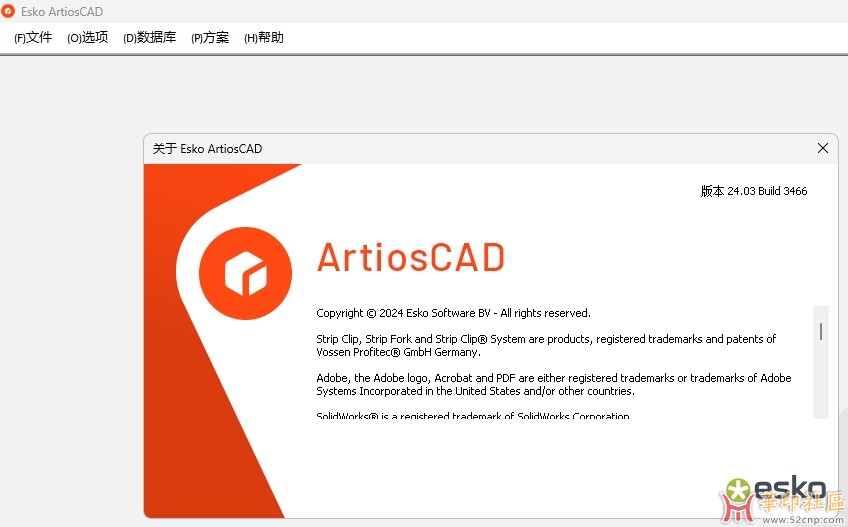The width and height of the screenshot is (848, 527).
Task: Click the Copyright 2024 Esko Software line
Action: [x=453, y=313]
